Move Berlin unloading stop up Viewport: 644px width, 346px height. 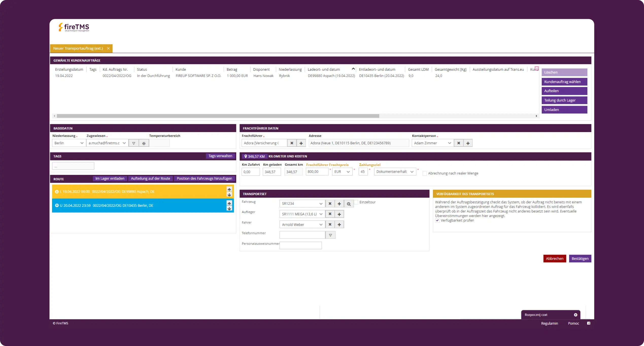pyautogui.click(x=229, y=203)
